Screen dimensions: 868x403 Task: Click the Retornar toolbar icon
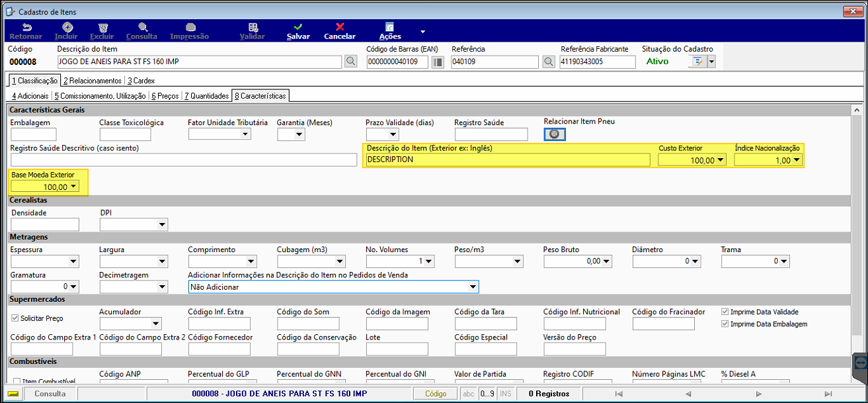point(26,31)
